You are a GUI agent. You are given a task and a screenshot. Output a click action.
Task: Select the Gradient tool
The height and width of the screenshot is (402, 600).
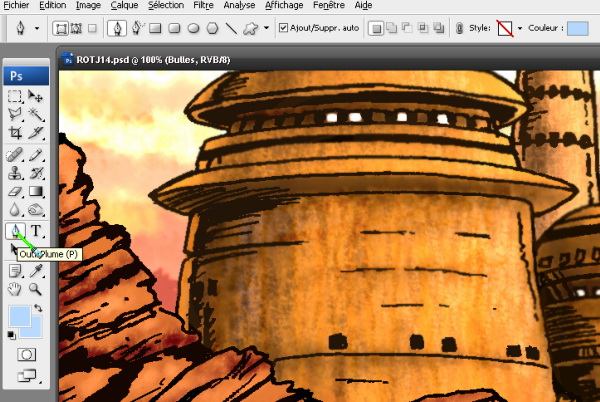pyautogui.click(x=36, y=191)
